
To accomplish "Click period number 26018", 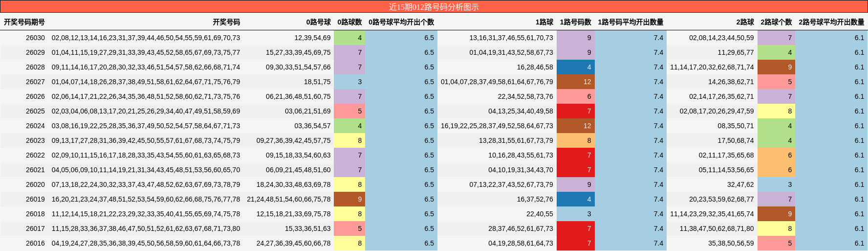I will [35, 214].
